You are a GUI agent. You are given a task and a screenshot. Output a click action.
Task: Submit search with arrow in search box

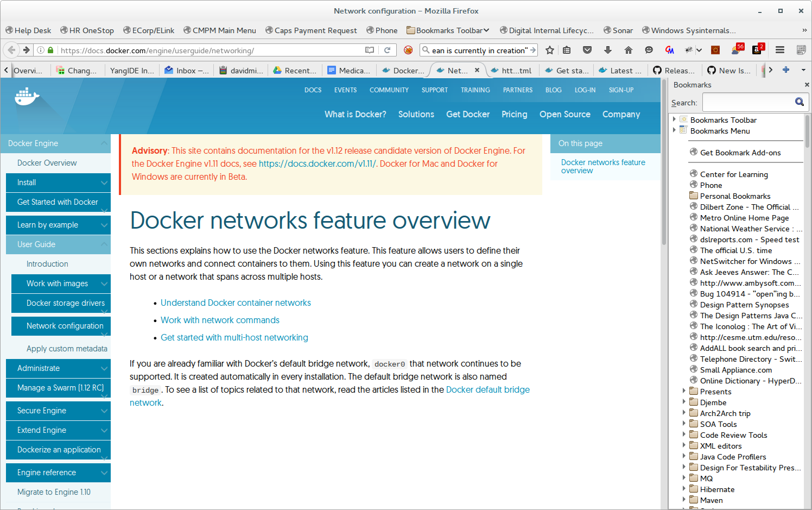pyautogui.click(x=533, y=50)
